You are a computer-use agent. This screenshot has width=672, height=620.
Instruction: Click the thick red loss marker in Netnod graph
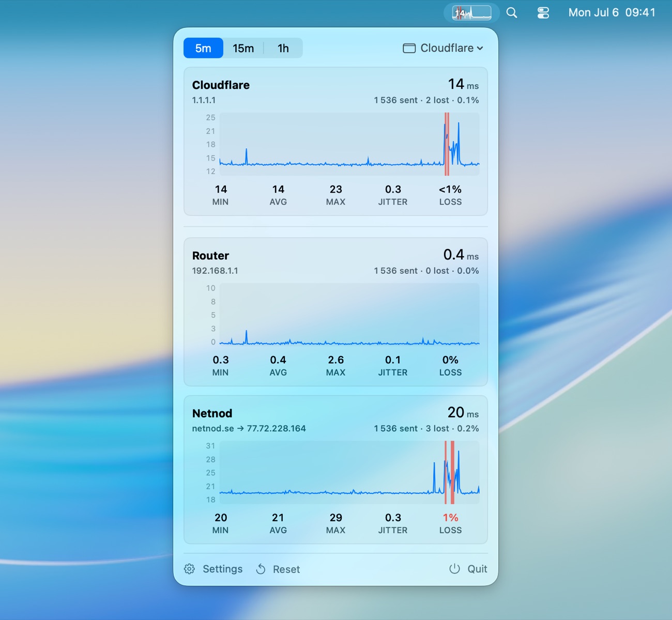452,472
